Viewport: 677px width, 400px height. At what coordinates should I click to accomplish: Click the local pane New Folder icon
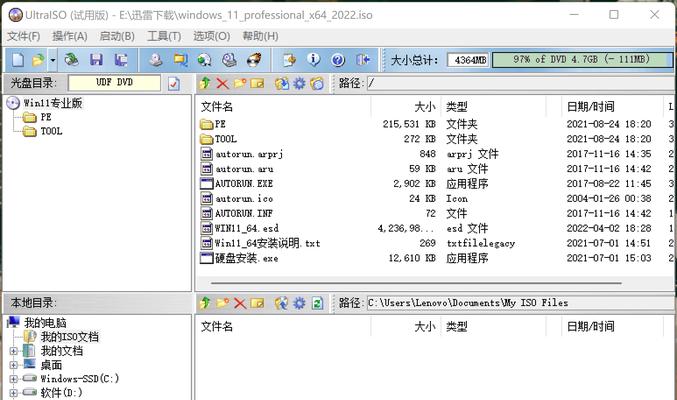(222, 303)
